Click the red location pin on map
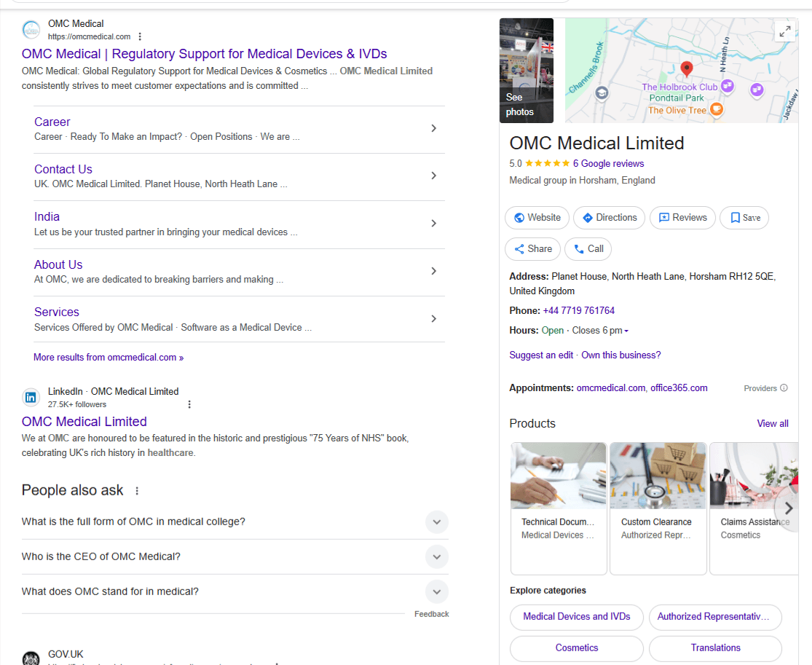Image resolution: width=812 pixels, height=665 pixels. (687, 68)
